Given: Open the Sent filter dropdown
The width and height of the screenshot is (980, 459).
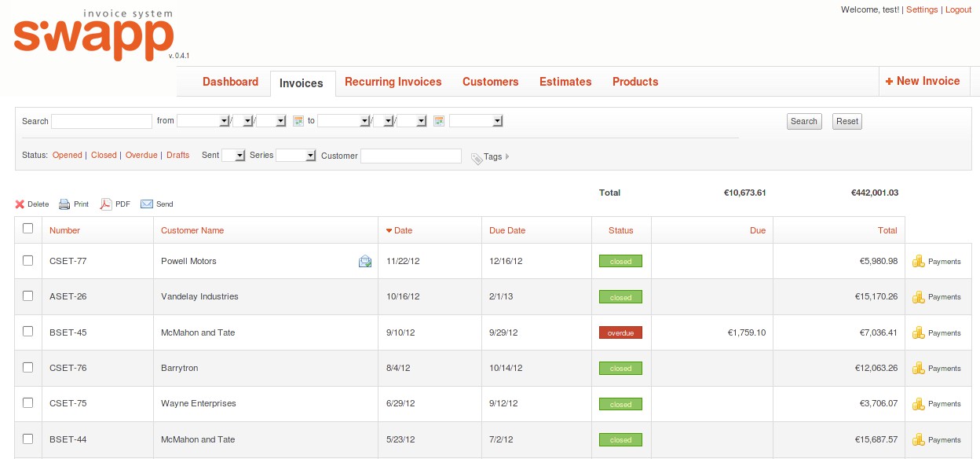Looking at the screenshot, I should [234, 156].
